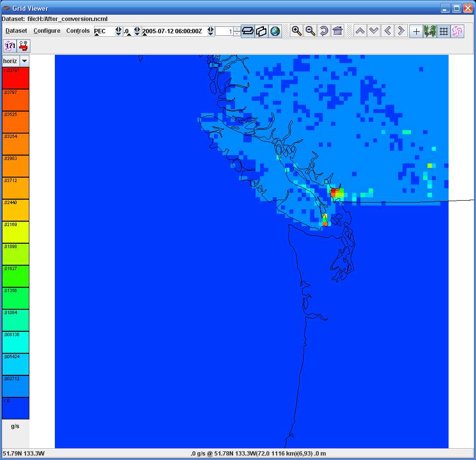Pan the map up with arrow icon
Screen dimensions: 476x460
click(360, 31)
